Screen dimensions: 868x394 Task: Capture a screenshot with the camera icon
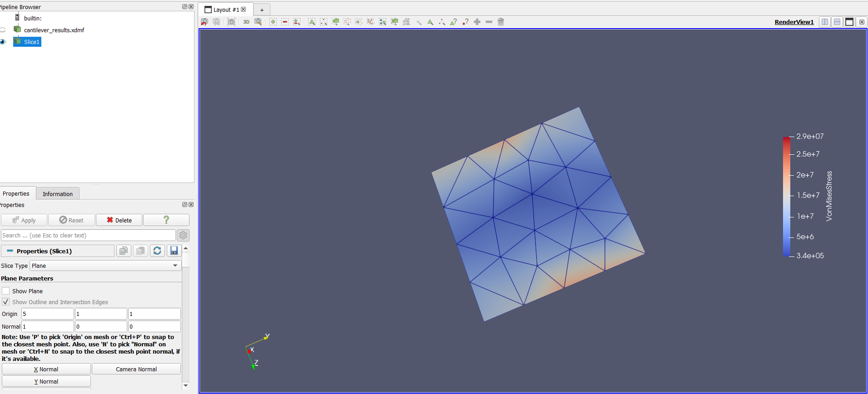[x=231, y=22]
